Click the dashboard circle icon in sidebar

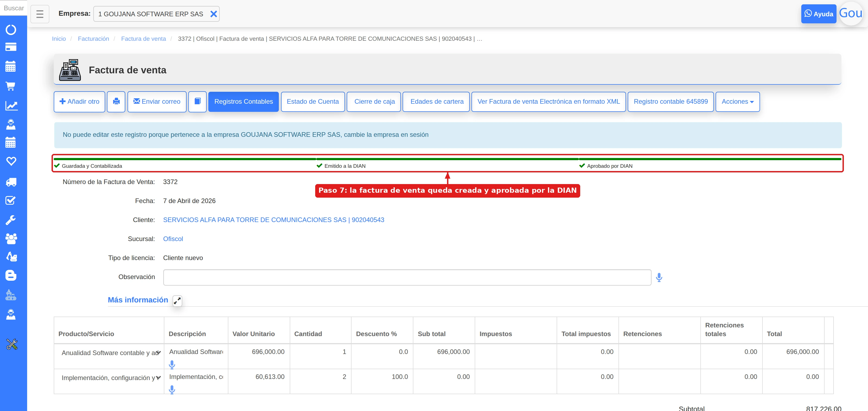(x=11, y=30)
